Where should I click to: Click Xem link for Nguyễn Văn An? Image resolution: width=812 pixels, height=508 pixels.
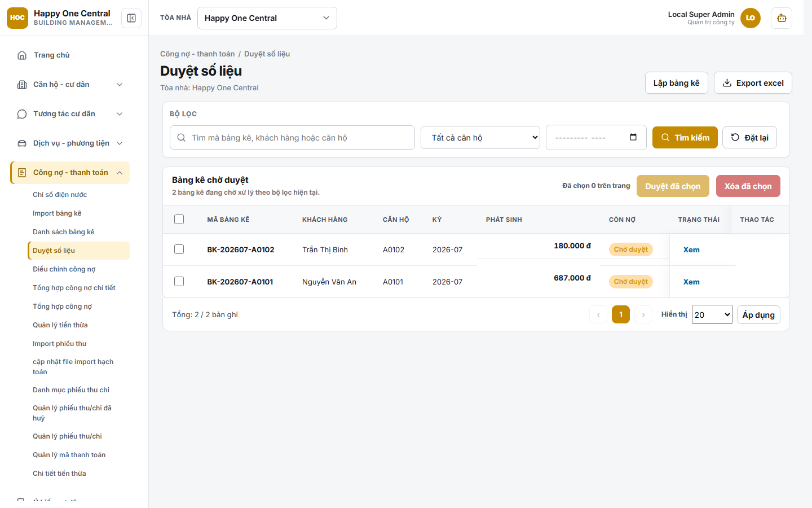[x=691, y=282]
